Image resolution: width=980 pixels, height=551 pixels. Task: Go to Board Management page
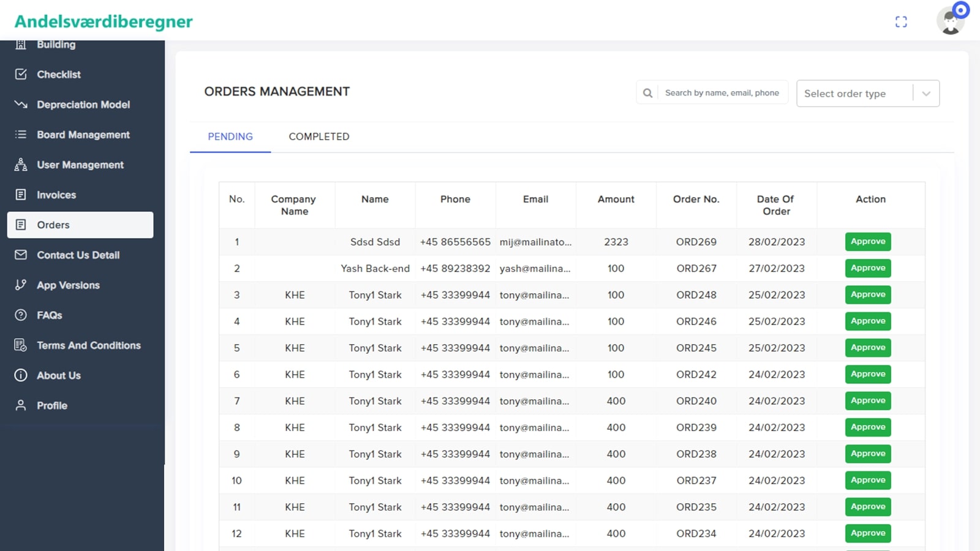coord(83,135)
